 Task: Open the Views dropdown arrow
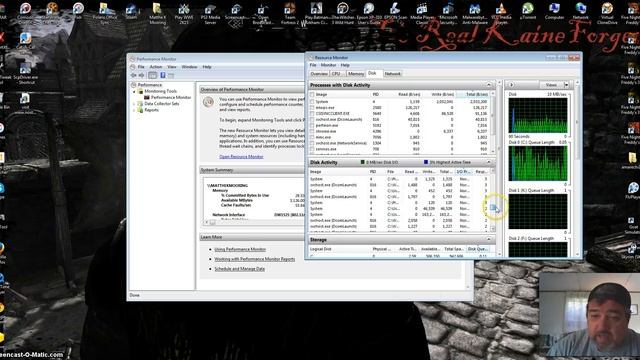tap(566, 85)
